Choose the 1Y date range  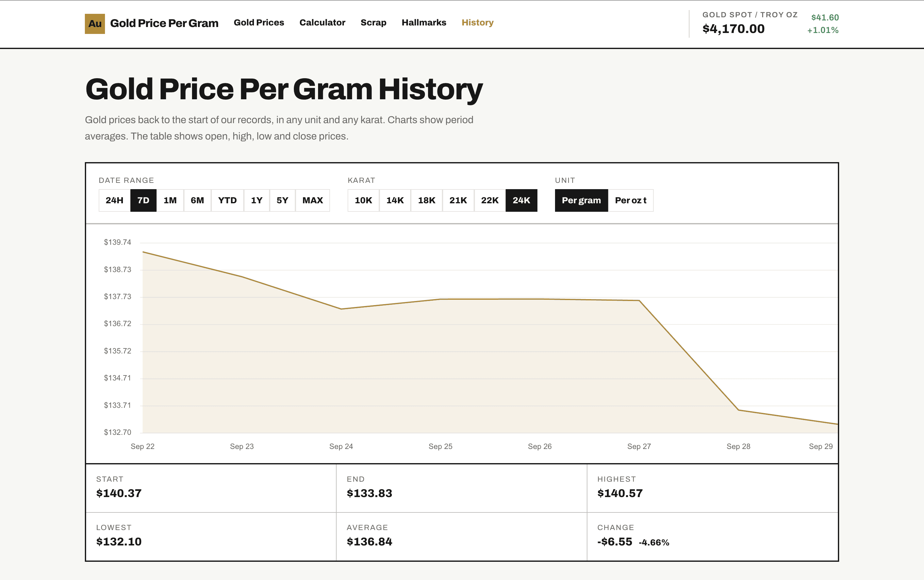tap(257, 200)
